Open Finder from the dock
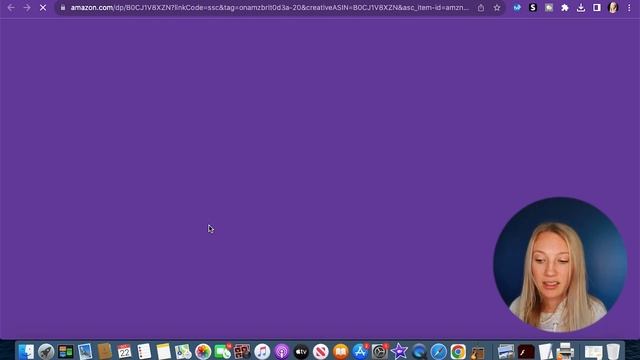 coord(26,351)
